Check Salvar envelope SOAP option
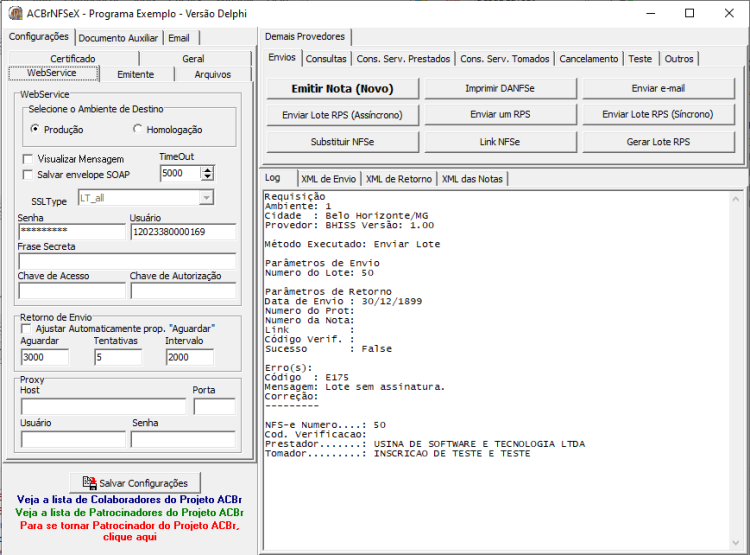 point(28,175)
